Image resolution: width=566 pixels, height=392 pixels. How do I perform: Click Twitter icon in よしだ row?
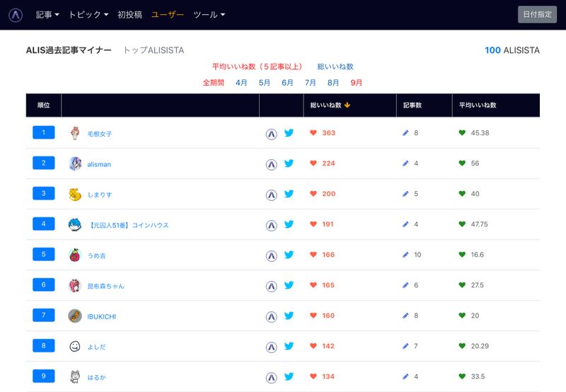pyautogui.click(x=289, y=347)
